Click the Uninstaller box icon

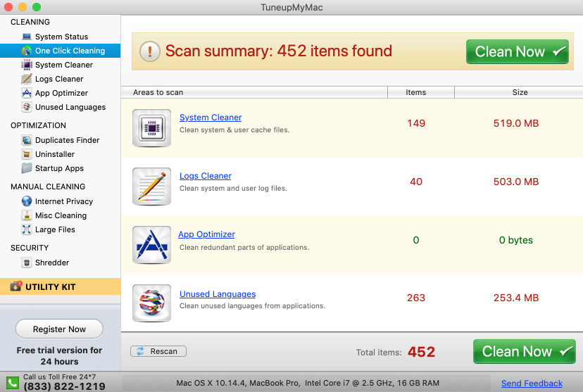26,154
